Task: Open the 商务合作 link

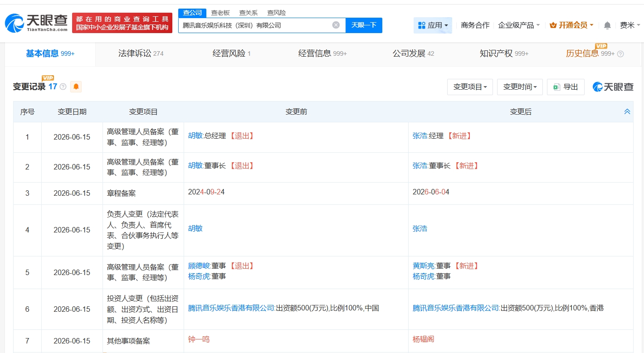Action: tap(475, 25)
